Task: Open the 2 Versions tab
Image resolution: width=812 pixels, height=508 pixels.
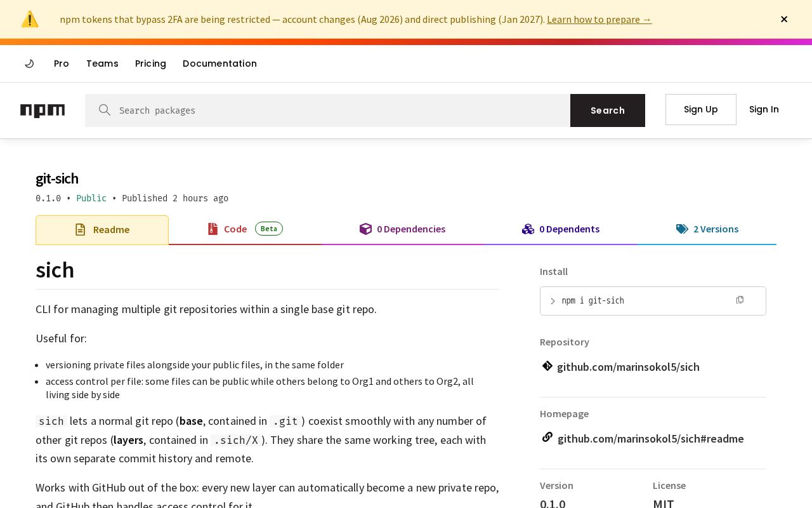Action: tap(707, 229)
